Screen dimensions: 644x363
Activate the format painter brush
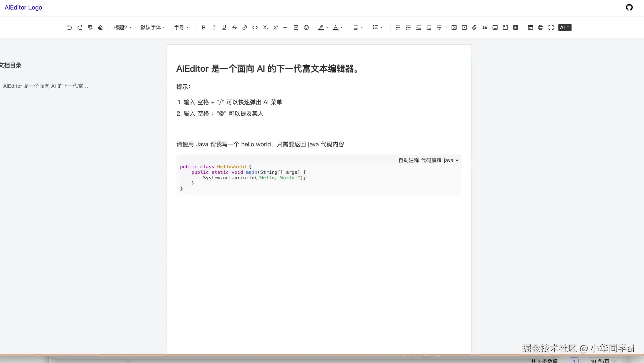click(x=90, y=27)
